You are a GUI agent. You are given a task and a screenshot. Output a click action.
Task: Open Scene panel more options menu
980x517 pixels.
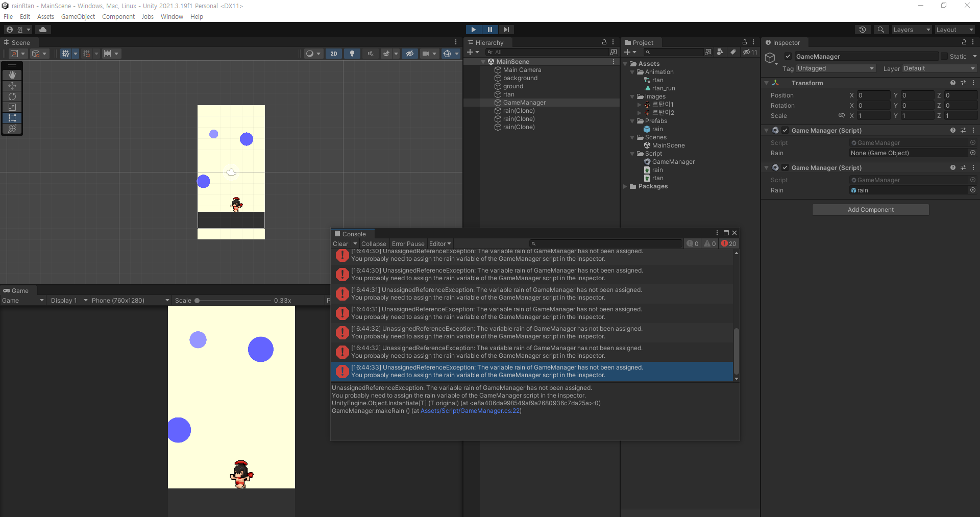(456, 42)
